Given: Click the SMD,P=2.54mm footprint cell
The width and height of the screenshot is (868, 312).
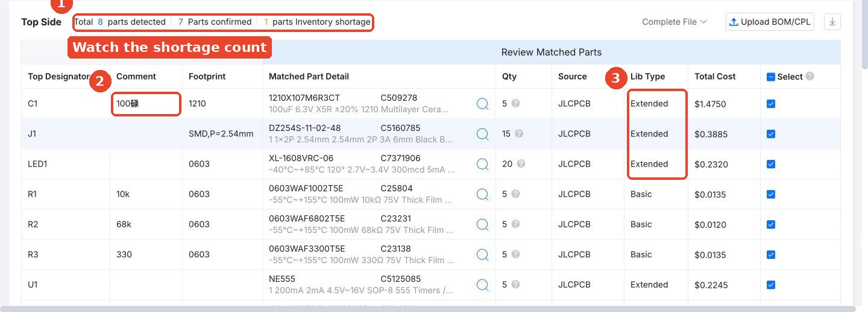Looking at the screenshot, I should click(221, 134).
